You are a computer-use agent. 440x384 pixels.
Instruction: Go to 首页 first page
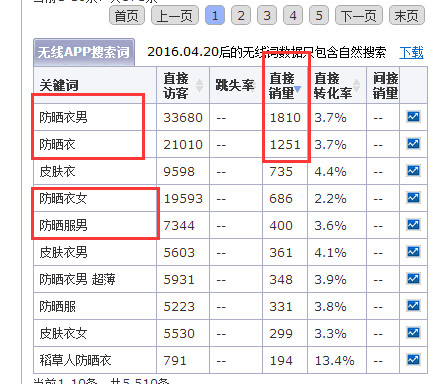pyautogui.click(x=127, y=16)
